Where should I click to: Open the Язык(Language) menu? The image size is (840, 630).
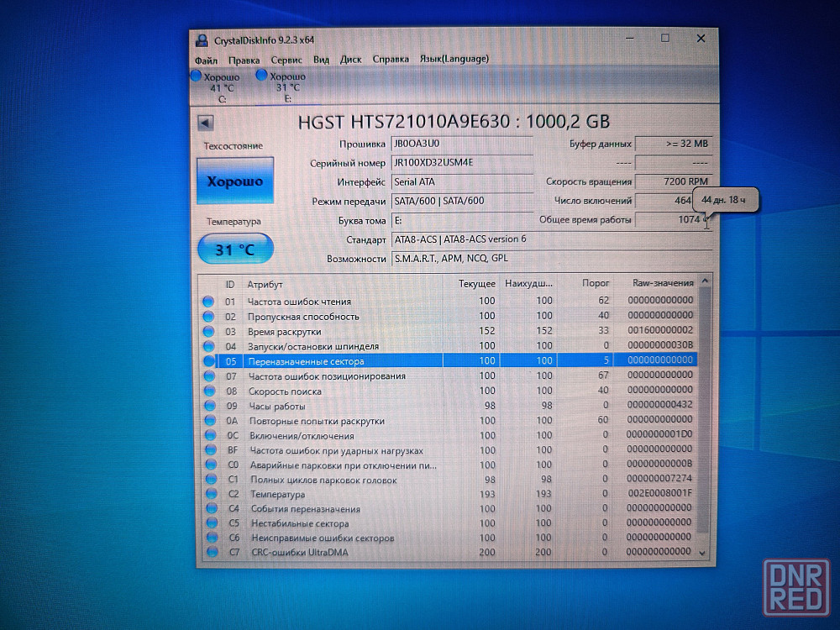click(x=454, y=59)
